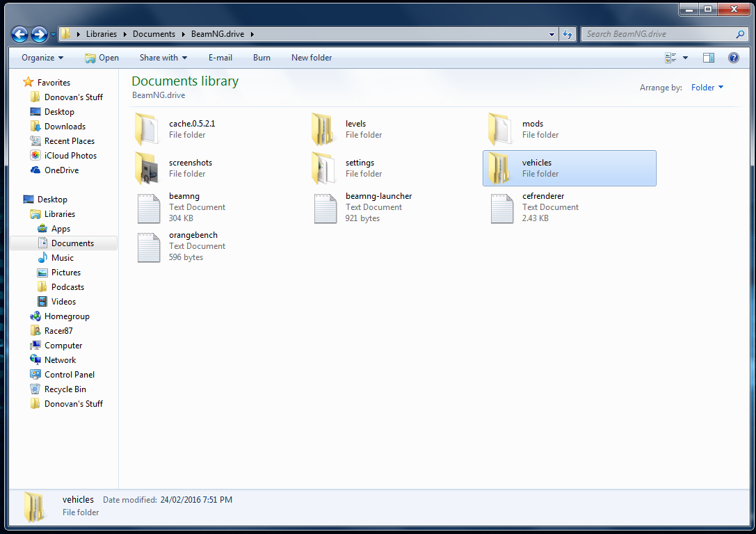The image size is (756, 534).
Task: Click BeamNG.drive in the address breadcrumb
Action: point(218,34)
